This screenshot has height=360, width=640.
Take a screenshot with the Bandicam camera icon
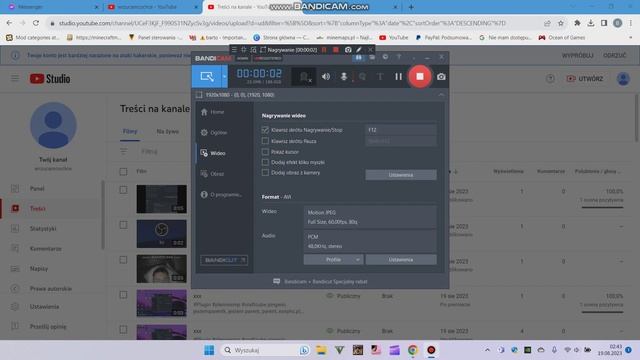pos(441,76)
